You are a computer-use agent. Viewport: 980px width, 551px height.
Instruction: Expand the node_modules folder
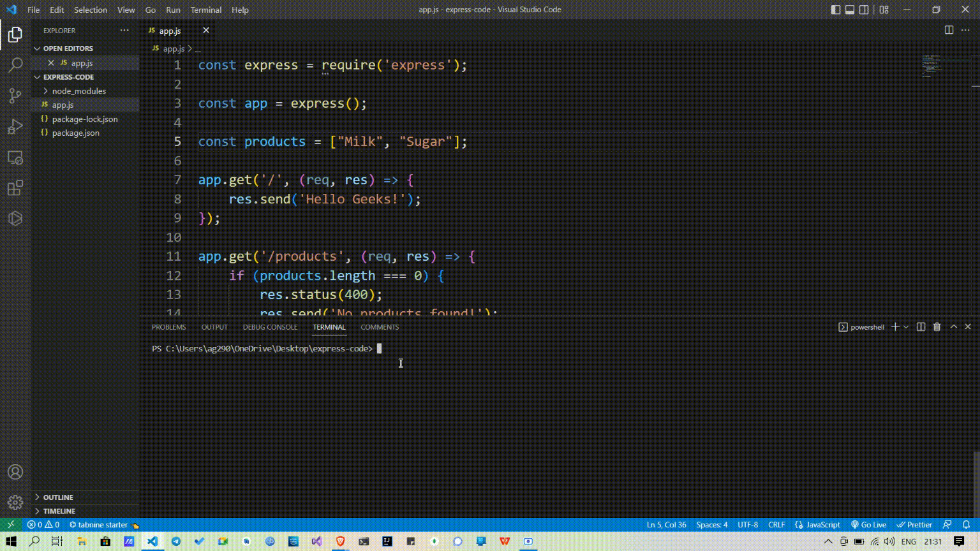(x=78, y=91)
